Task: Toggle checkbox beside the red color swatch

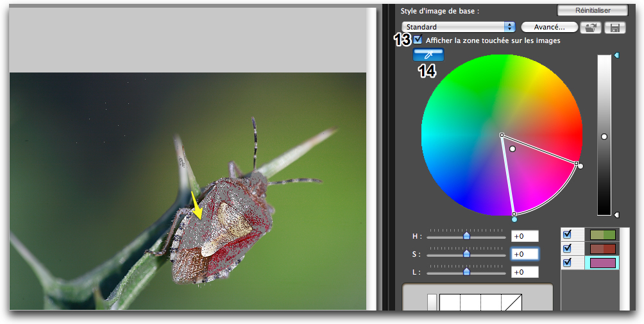Action: coord(567,248)
